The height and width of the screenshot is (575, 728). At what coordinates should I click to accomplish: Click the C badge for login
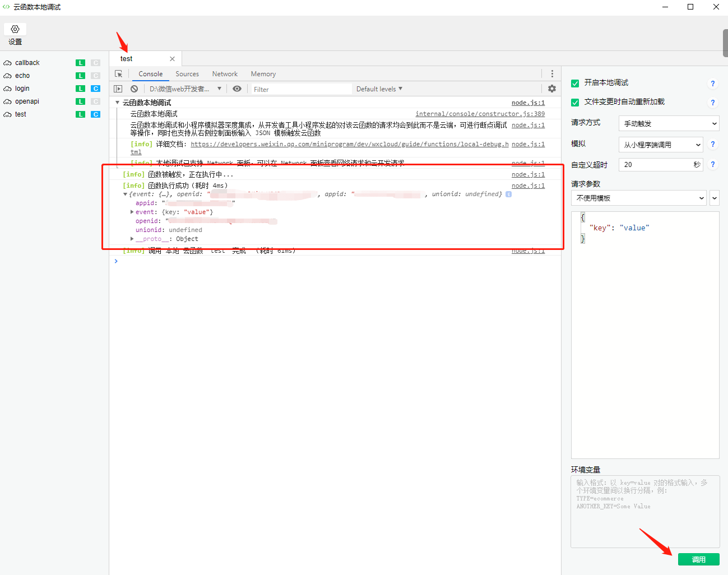[x=96, y=89]
